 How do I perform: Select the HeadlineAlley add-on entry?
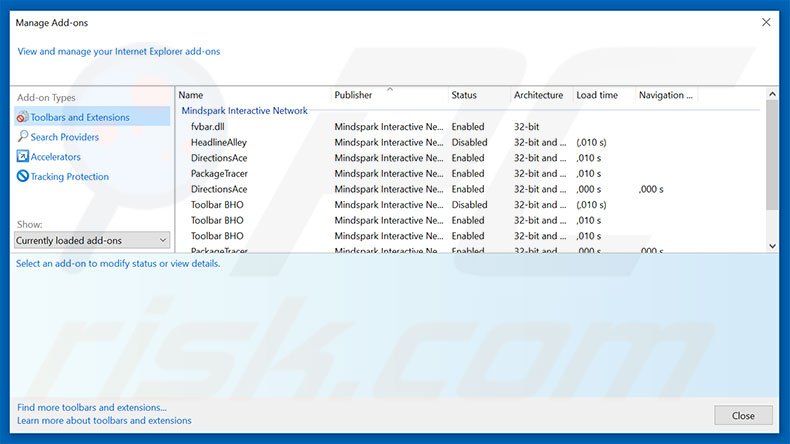[x=218, y=142]
